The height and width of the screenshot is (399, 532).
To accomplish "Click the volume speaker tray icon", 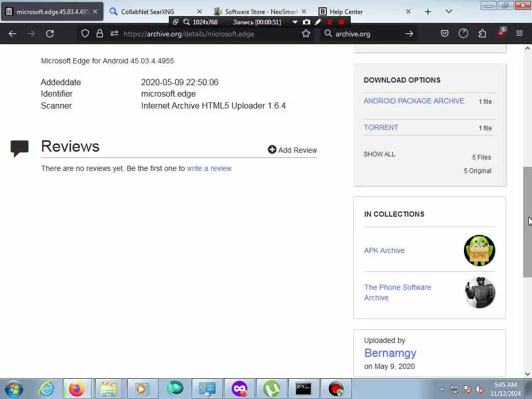I will point(480,390).
